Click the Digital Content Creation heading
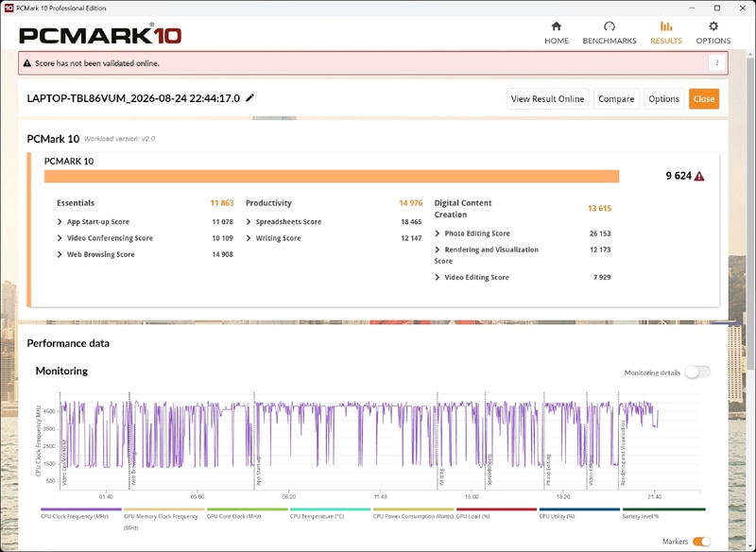This screenshot has width=756, height=552. coord(463,209)
